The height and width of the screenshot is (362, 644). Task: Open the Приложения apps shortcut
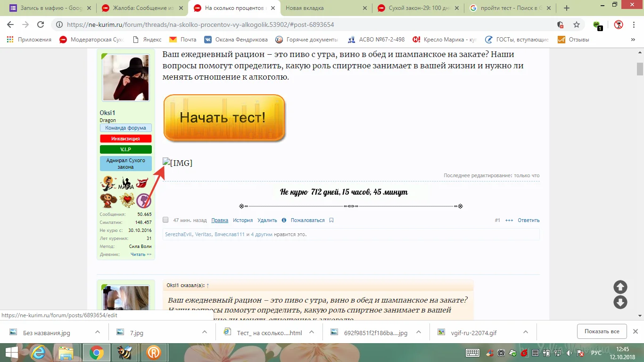(x=29, y=40)
